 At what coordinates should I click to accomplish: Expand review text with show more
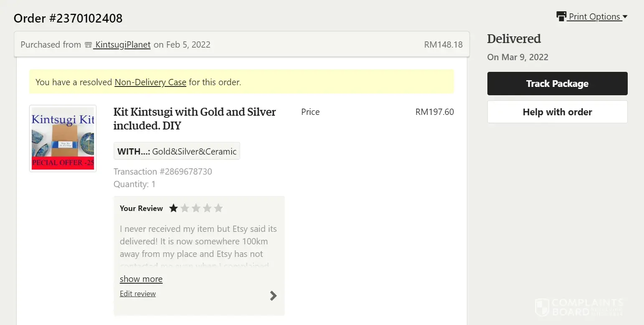click(141, 279)
